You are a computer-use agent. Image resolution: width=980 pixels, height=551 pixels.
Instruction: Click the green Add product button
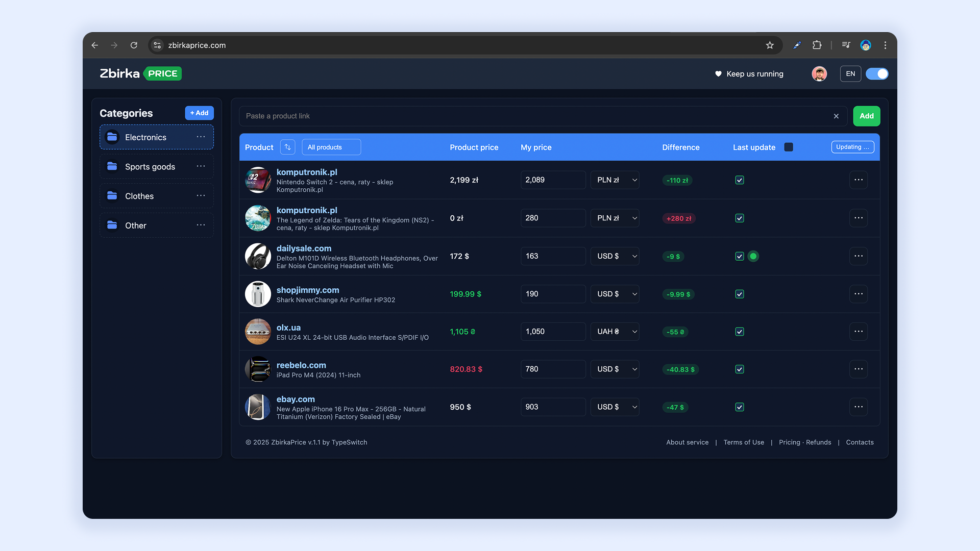[867, 116]
